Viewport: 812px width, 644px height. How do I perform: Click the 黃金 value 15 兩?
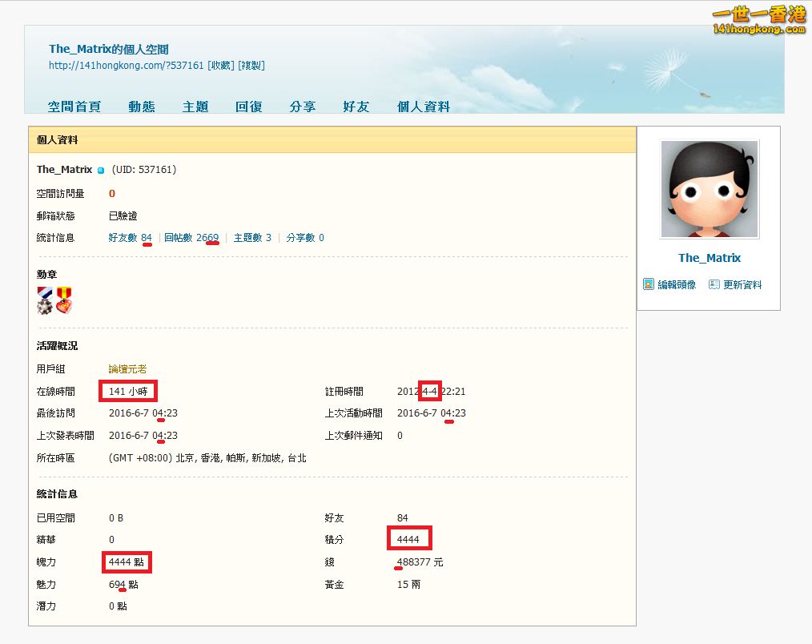tap(408, 585)
